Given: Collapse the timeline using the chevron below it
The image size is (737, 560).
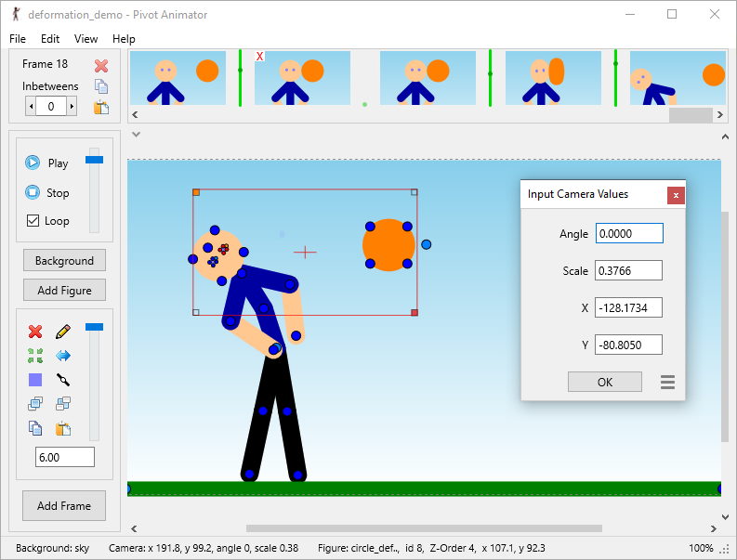Looking at the screenshot, I should [137, 135].
